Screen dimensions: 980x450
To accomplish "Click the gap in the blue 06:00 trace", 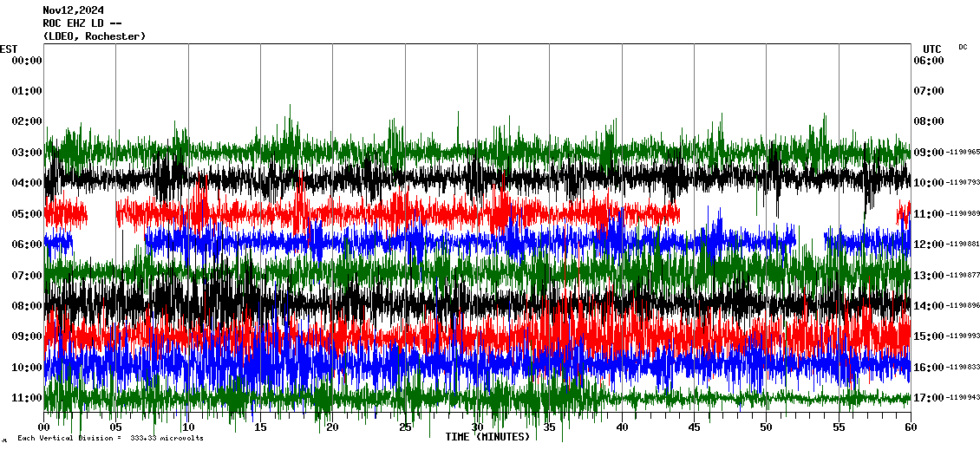I will [108, 242].
